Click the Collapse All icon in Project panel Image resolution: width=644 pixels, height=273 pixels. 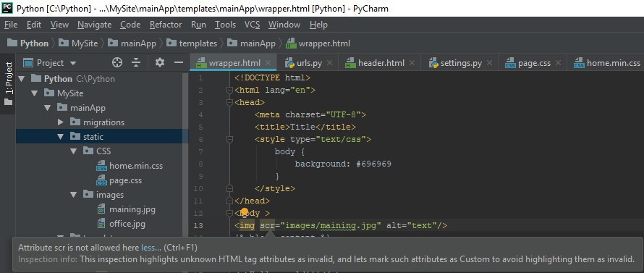point(136,63)
